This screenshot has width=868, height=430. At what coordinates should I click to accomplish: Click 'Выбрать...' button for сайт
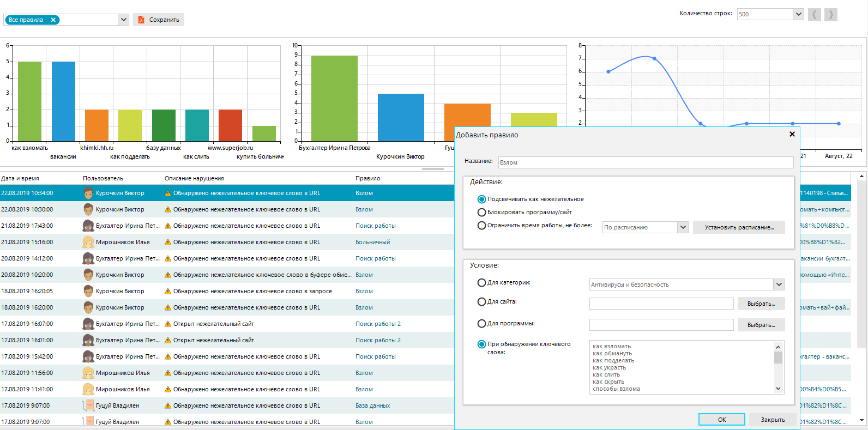[x=761, y=304]
